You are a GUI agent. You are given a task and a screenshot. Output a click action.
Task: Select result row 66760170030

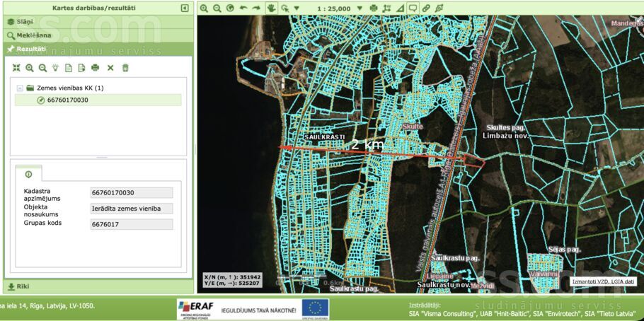[x=98, y=100]
